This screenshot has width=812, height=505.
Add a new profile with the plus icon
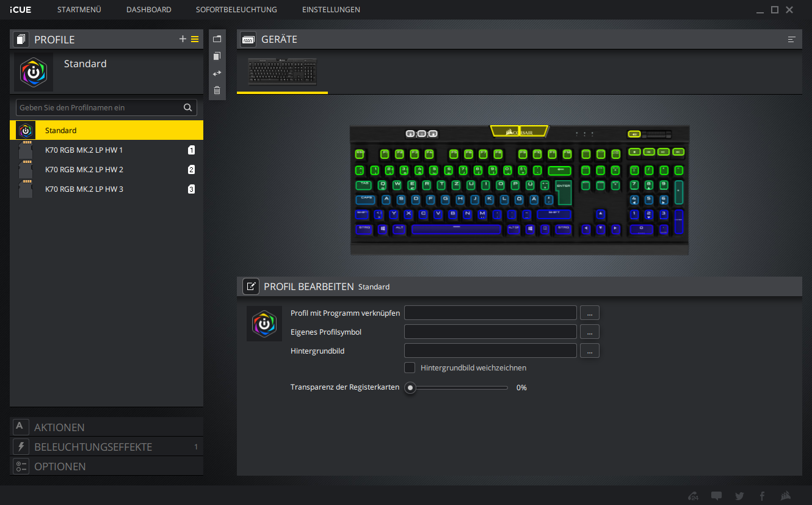tap(183, 39)
